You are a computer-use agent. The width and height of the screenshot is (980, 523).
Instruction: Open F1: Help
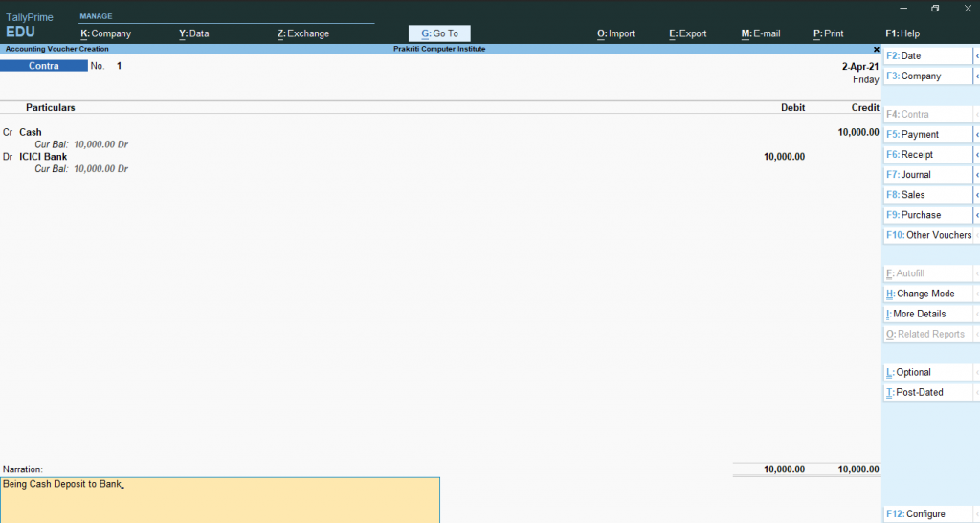[x=902, y=33]
